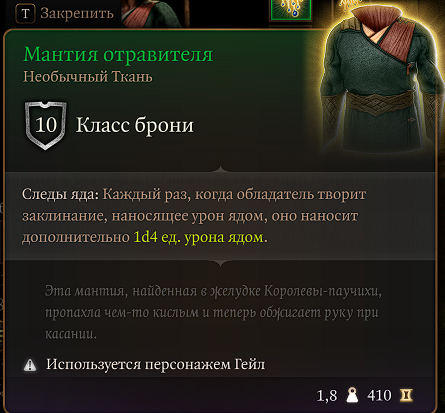Click the Используется персонажем Гейл notice
Screen dimensions: 445x413
155,364
